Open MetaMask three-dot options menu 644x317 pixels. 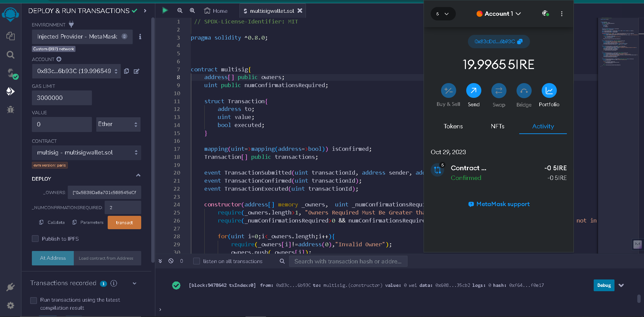[x=561, y=14]
